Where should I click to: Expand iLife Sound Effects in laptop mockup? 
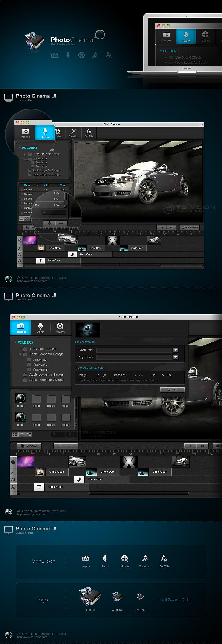(166, 57)
